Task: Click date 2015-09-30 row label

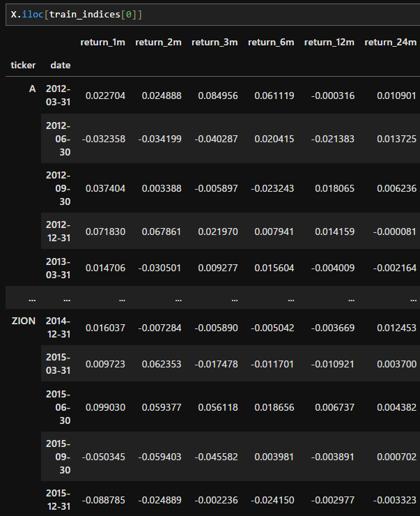Action: click(x=59, y=457)
